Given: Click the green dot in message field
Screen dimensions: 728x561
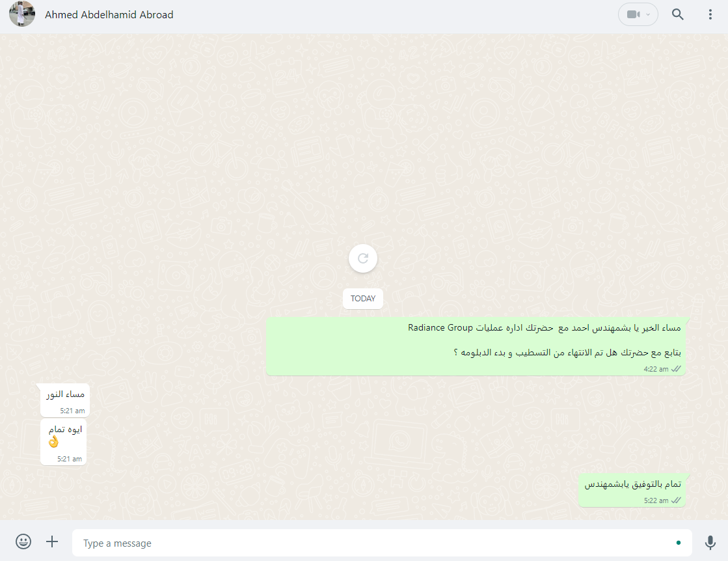Looking at the screenshot, I should [x=679, y=543].
